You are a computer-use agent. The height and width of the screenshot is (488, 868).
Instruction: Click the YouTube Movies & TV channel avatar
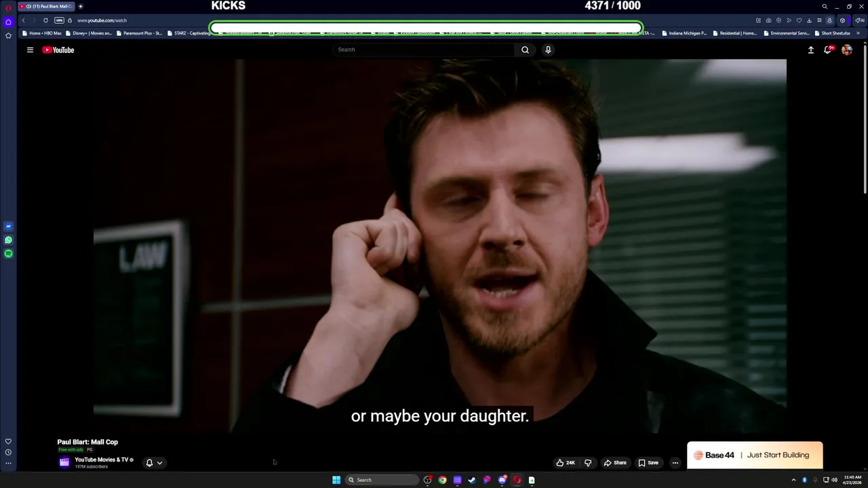point(64,462)
